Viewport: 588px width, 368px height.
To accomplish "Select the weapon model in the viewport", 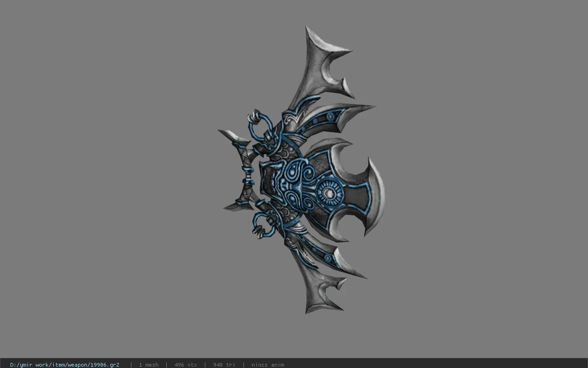I will [x=301, y=170].
